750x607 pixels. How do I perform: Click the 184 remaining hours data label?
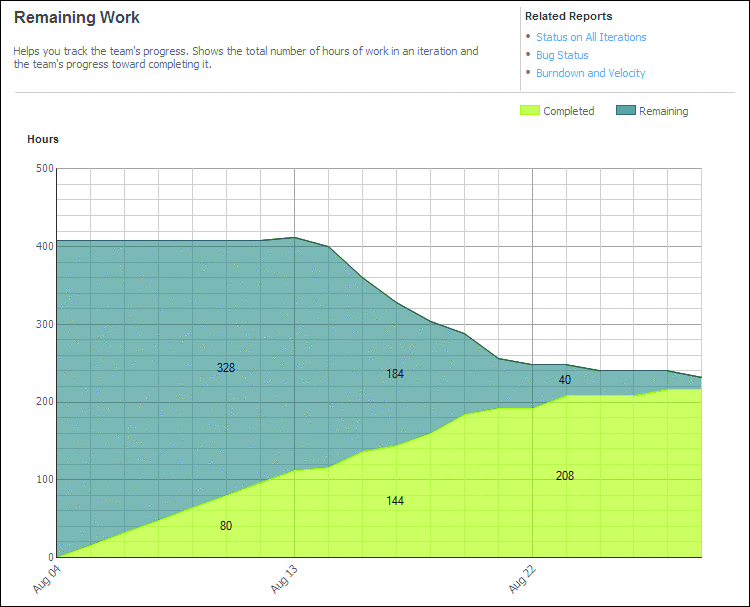coord(395,374)
